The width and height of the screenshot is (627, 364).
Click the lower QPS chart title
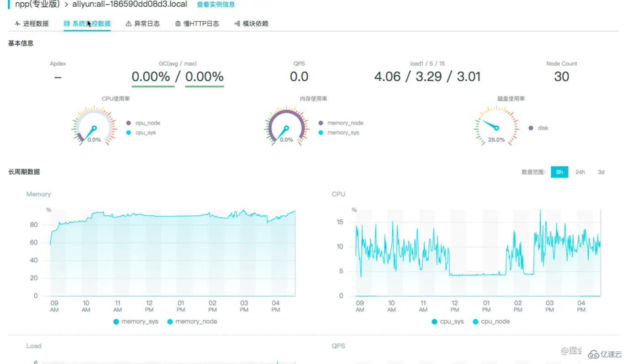coord(338,346)
